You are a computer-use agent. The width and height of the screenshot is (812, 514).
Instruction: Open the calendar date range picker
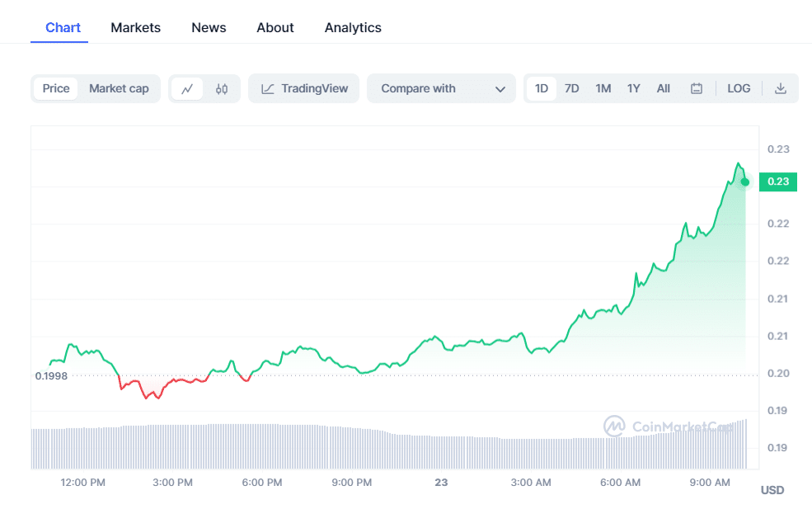pyautogui.click(x=697, y=89)
